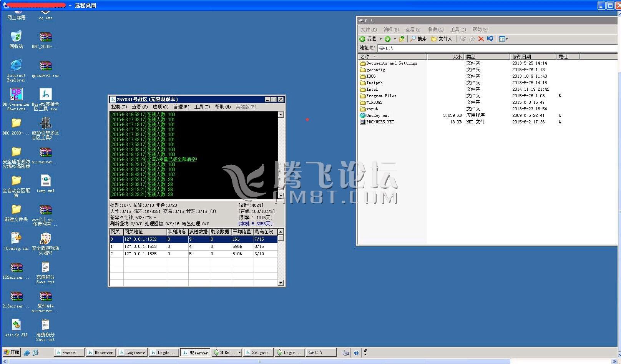Select the Internet Explorer desktop icon
The width and height of the screenshot is (621, 364).
[16, 66]
